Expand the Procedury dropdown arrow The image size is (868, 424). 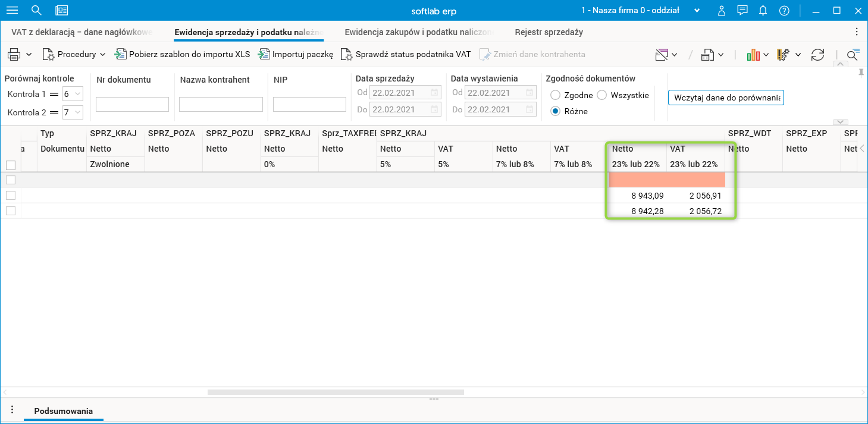coord(103,55)
